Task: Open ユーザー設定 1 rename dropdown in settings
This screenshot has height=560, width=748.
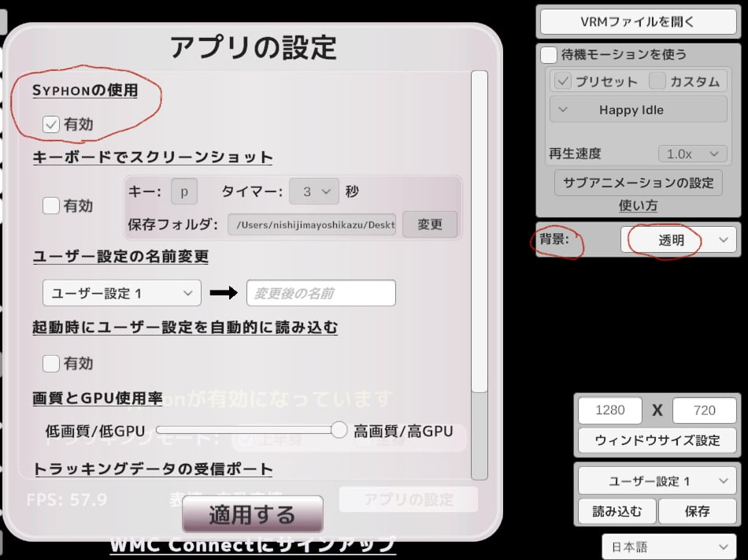Action: point(122,293)
